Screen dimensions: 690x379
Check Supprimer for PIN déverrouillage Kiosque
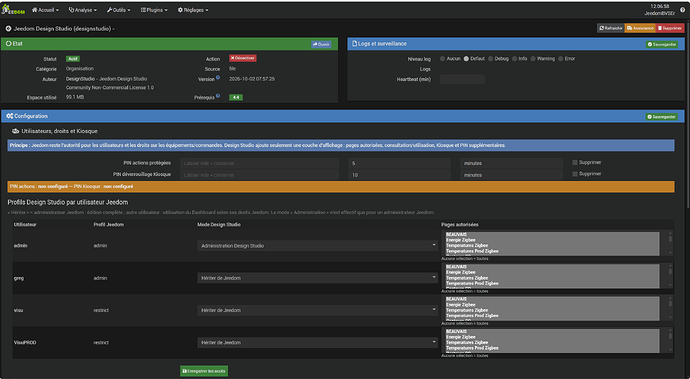point(575,174)
